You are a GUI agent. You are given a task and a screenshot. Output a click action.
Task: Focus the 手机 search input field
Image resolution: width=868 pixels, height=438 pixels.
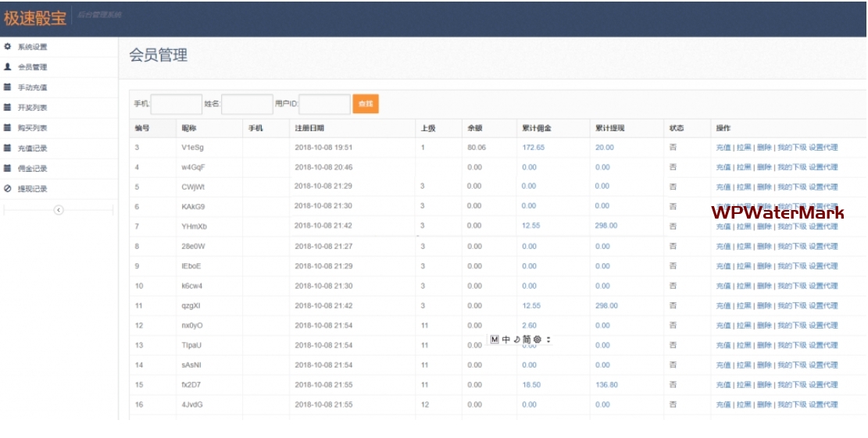coord(176,104)
